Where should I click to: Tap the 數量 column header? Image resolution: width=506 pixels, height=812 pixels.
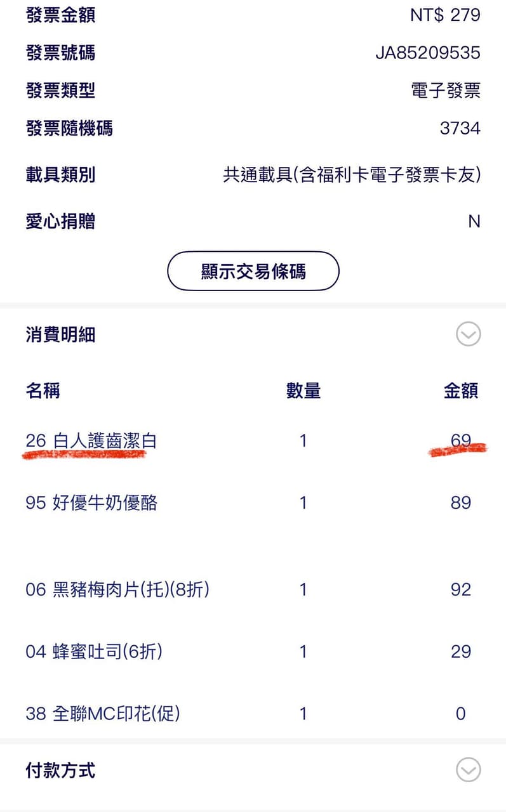click(x=303, y=391)
